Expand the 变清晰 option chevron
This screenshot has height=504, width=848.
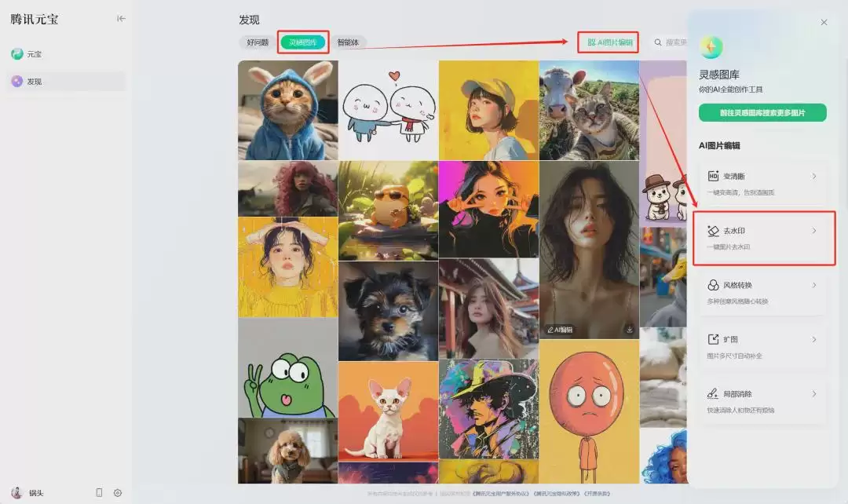(x=814, y=176)
